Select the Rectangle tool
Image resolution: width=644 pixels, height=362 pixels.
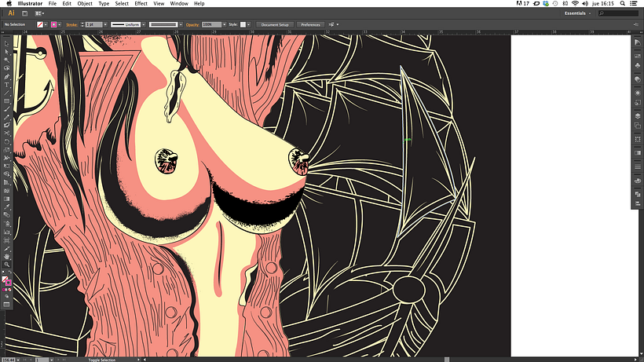point(6,101)
